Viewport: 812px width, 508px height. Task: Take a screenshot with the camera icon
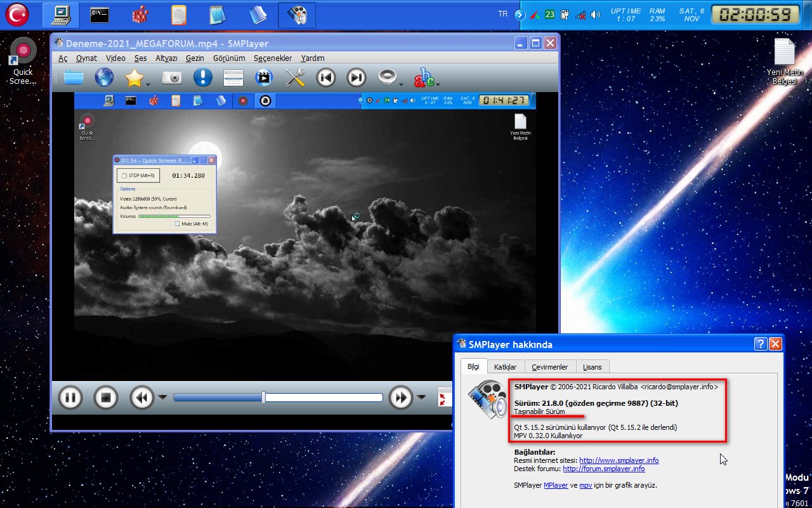click(x=172, y=78)
